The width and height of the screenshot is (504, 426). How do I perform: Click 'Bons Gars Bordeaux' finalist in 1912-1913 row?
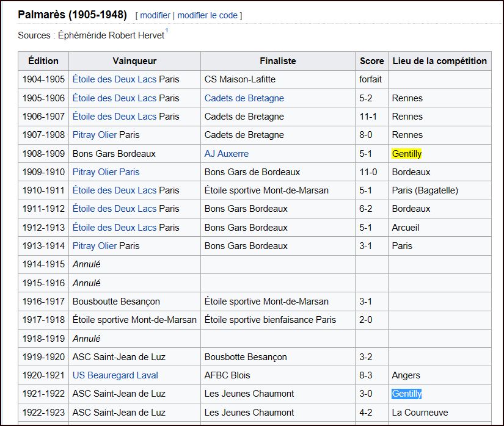246,227
